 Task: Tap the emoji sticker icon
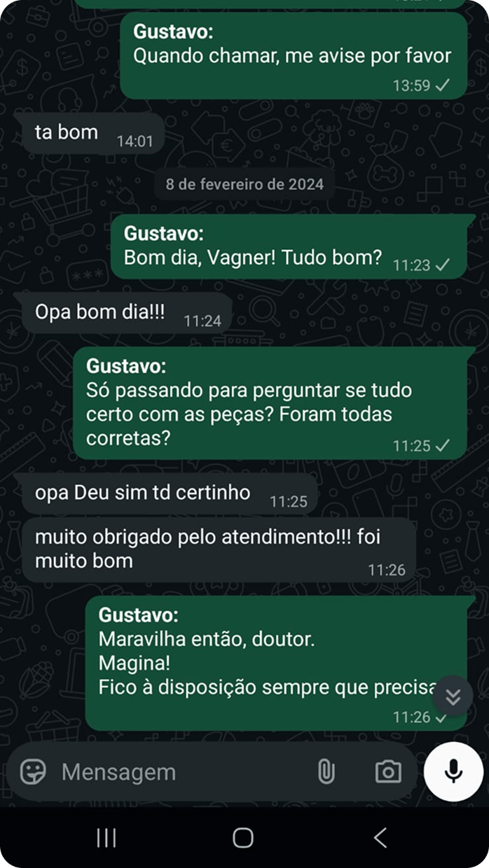click(33, 771)
